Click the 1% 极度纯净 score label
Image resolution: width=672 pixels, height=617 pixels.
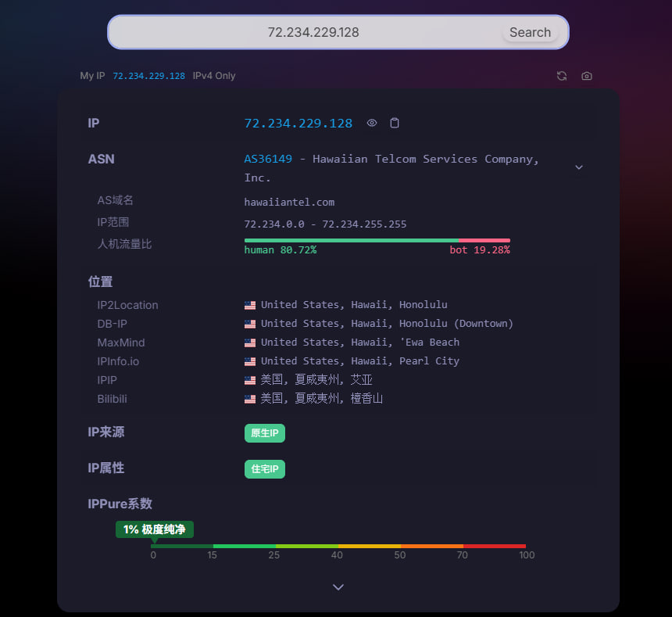(154, 529)
